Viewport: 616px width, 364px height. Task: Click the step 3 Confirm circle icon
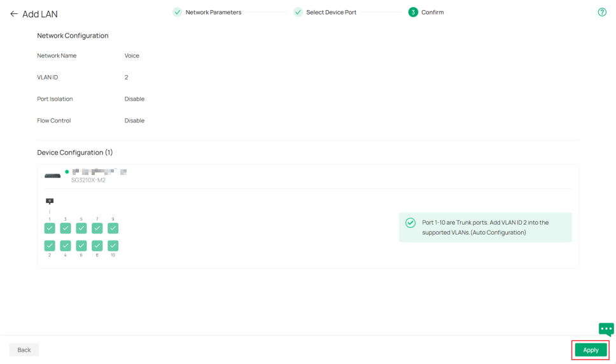click(x=413, y=12)
